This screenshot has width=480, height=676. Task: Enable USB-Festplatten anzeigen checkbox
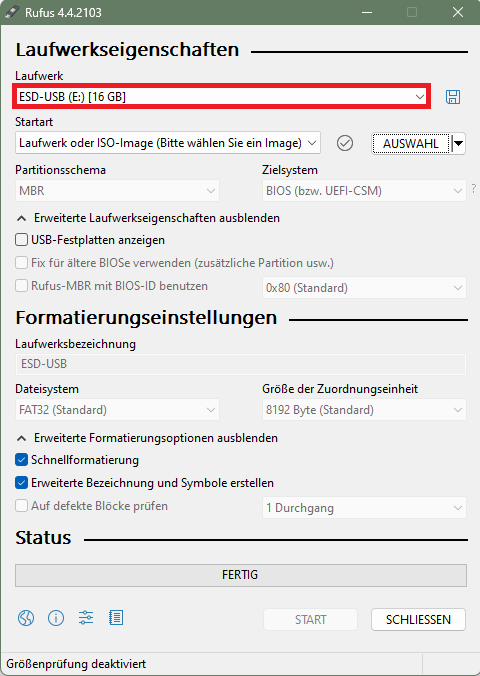pyautogui.click(x=22, y=240)
